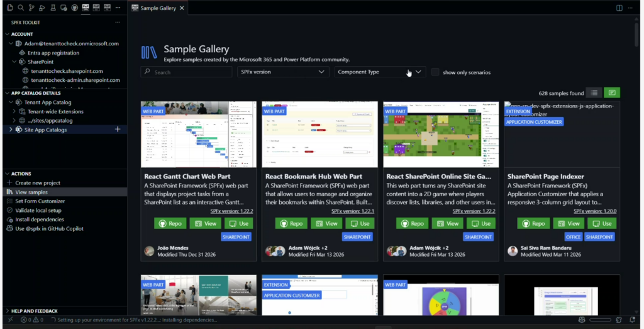This screenshot has width=644, height=329.
Task: Open the Search view in activity bar
Action: [x=21, y=8]
